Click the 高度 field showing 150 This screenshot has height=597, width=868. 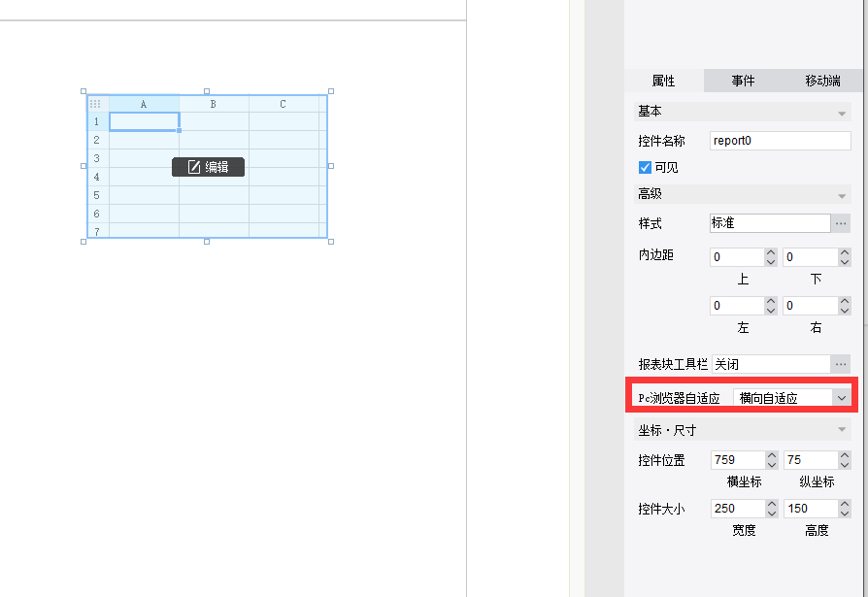811,509
